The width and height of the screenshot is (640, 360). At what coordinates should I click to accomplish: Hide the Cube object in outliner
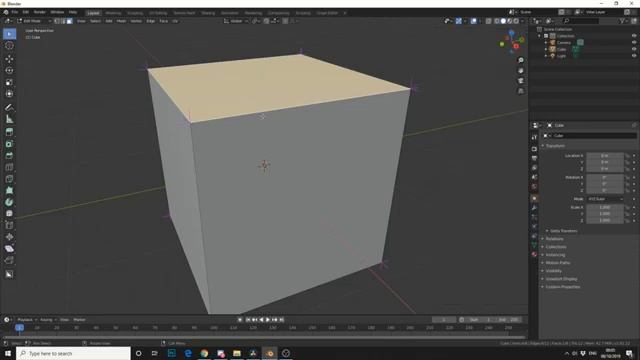(x=634, y=49)
